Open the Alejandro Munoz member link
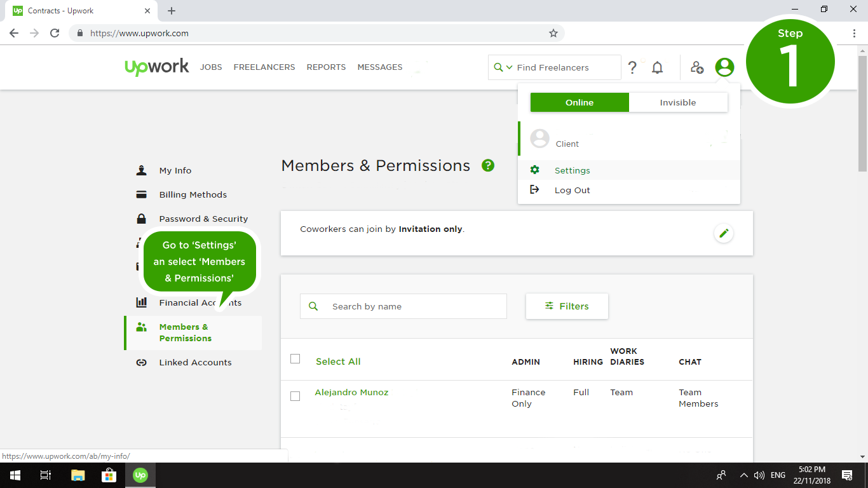 pyautogui.click(x=351, y=392)
